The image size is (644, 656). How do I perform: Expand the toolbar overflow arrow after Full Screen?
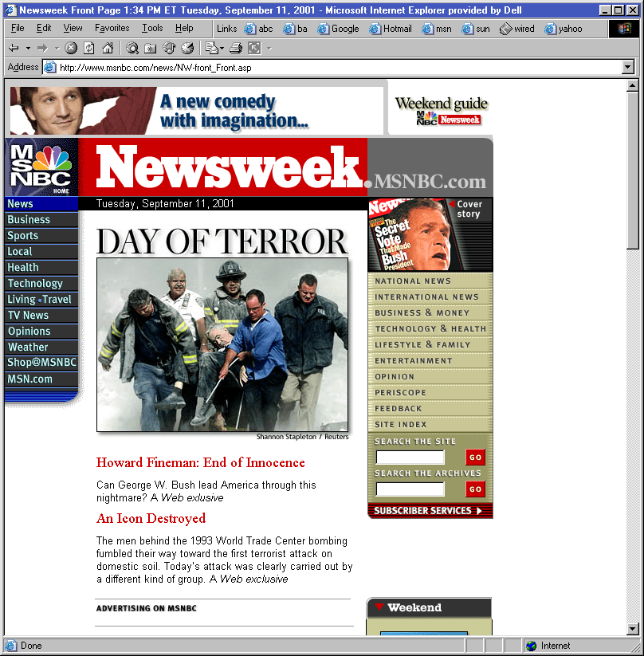coord(269,49)
